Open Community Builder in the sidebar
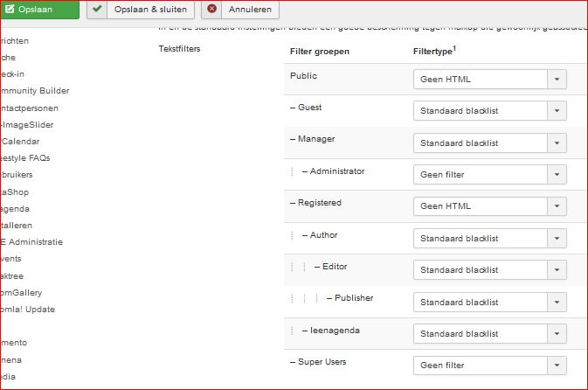The image size is (588, 390). 35,91
